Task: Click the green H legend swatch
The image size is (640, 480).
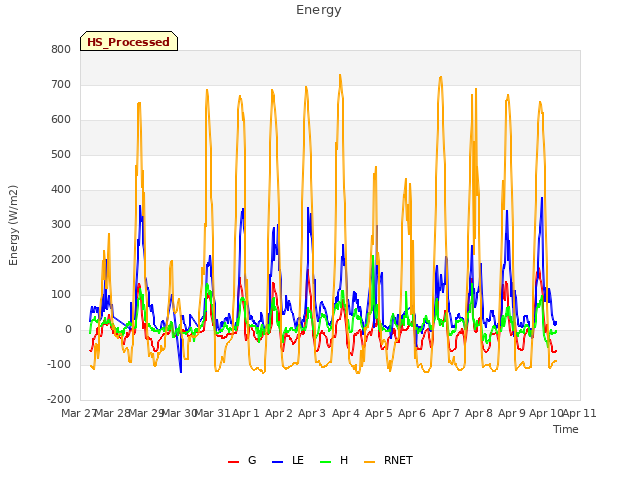Action: point(325,461)
